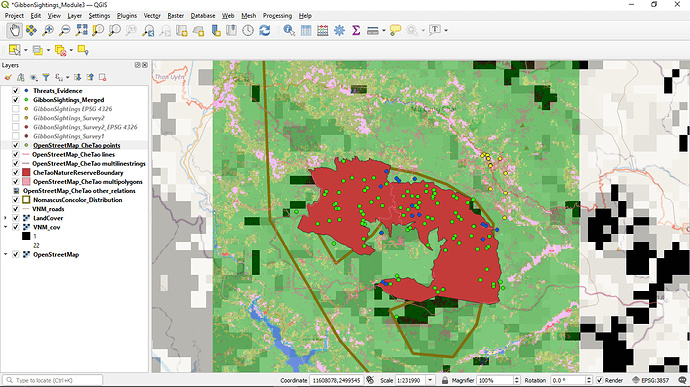This screenshot has width=690, height=387.
Task: Select the Pan Map hand tool
Action: [x=15, y=30]
